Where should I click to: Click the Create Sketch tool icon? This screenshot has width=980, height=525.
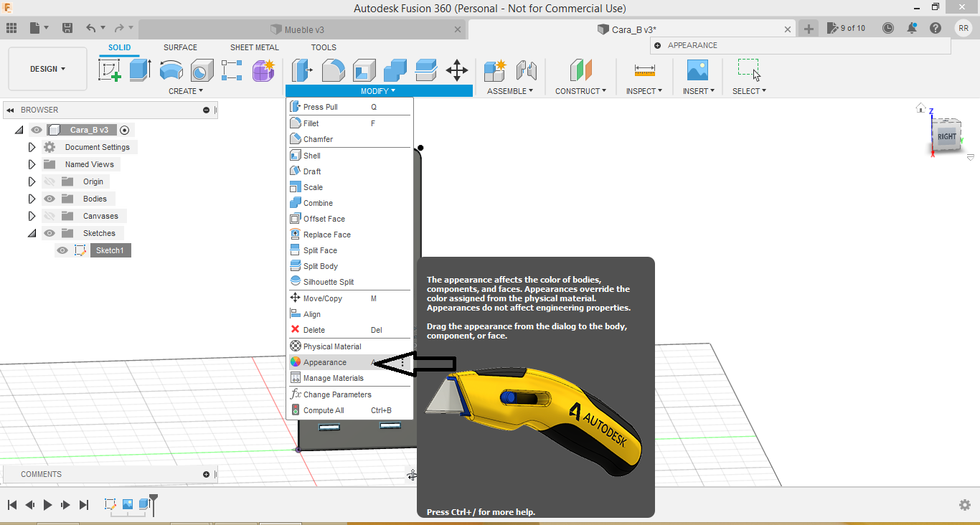(109, 70)
